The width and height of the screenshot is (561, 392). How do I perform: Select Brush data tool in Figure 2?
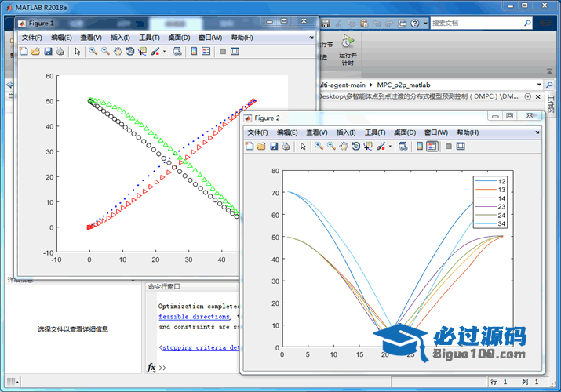pyautogui.click(x=381, y=146)
